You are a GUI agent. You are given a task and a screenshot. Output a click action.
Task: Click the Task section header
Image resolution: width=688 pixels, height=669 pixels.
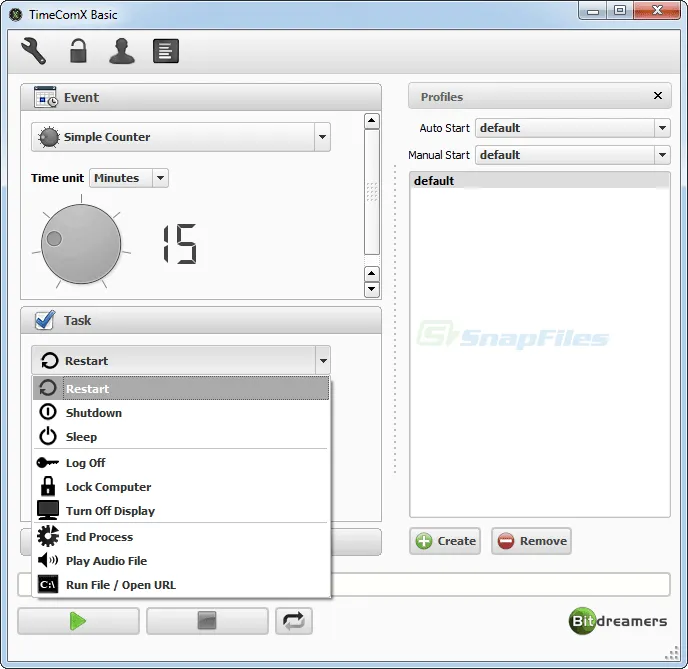[x=201, y=320]
